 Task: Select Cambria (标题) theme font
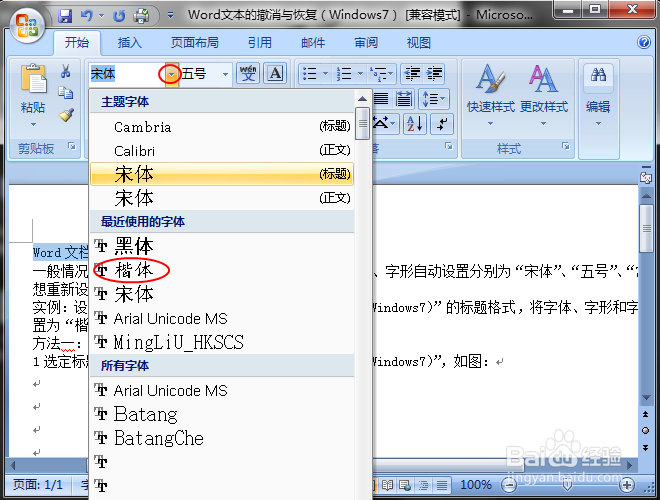[x=222, y=126]
